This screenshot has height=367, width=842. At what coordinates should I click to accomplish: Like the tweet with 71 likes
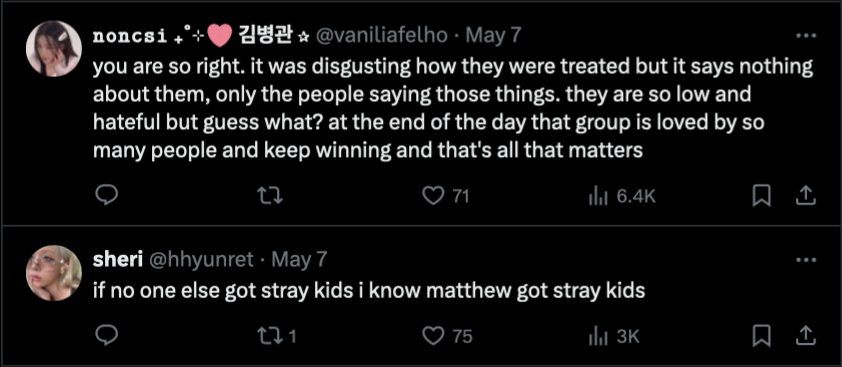click(x=445, y=196)
